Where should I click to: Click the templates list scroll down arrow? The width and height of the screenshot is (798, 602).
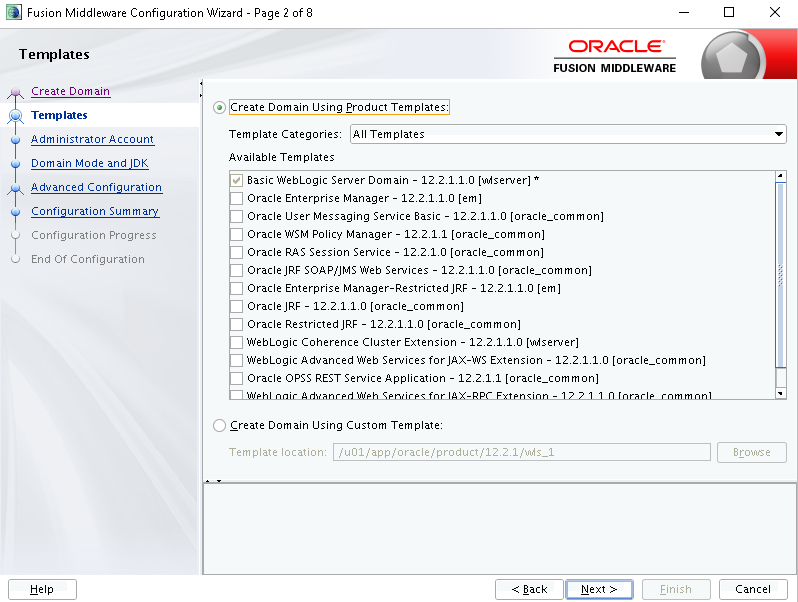click(x=780, y=393)
